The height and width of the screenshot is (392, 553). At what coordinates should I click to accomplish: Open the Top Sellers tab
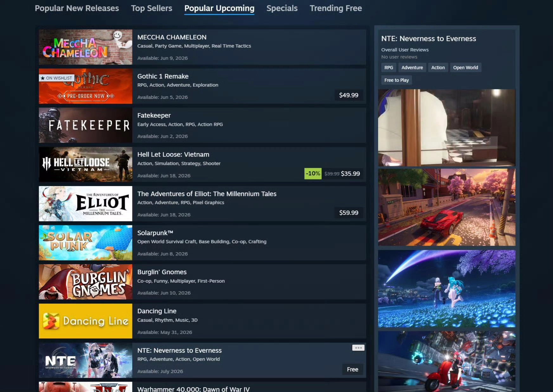151,8
